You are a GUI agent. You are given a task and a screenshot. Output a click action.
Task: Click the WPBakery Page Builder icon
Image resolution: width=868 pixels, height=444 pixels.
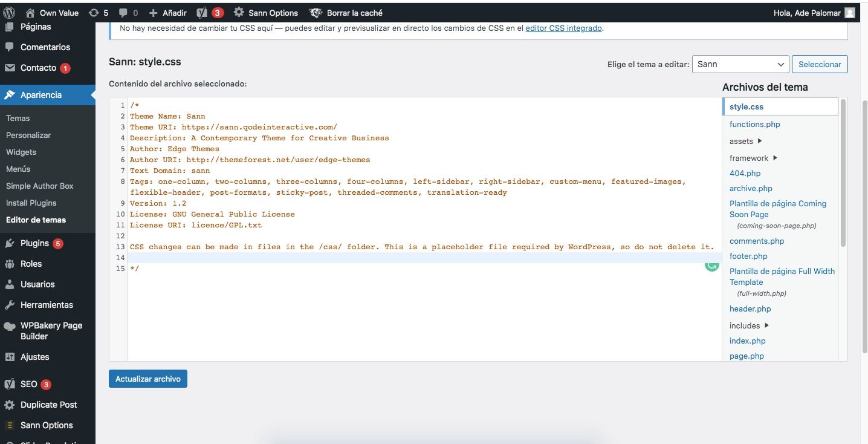10,326
